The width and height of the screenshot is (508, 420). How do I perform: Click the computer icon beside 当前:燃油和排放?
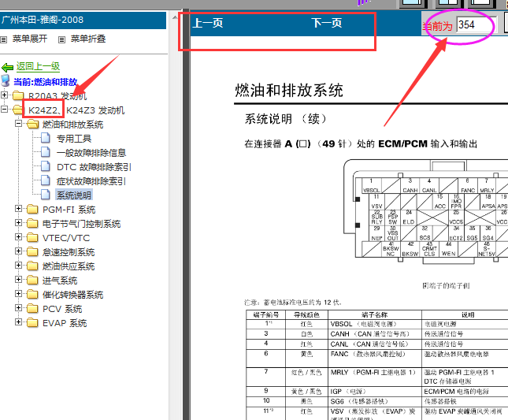click(6, 81)
